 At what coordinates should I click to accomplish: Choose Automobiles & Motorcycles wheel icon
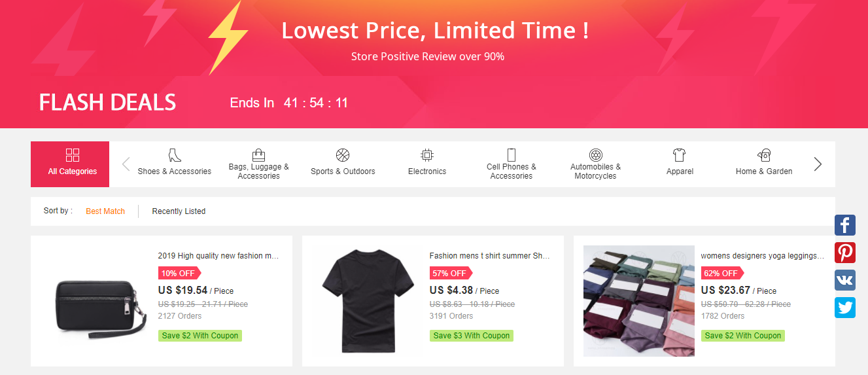(x=595, y=155)
